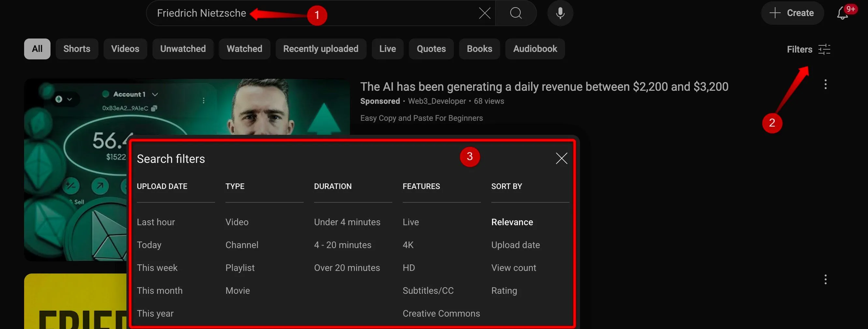Select the Shorts filter chip
The image size is (868, 329).
(x=77, y=49)
